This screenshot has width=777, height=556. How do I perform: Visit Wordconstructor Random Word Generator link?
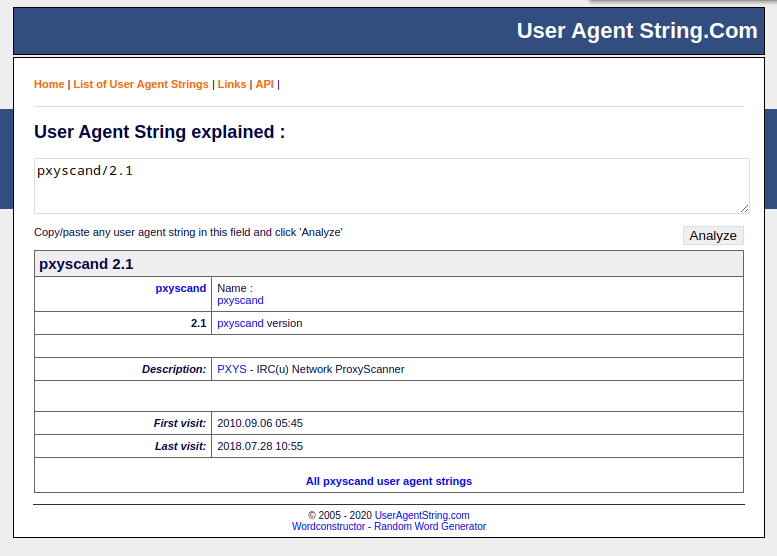(389, 526)
